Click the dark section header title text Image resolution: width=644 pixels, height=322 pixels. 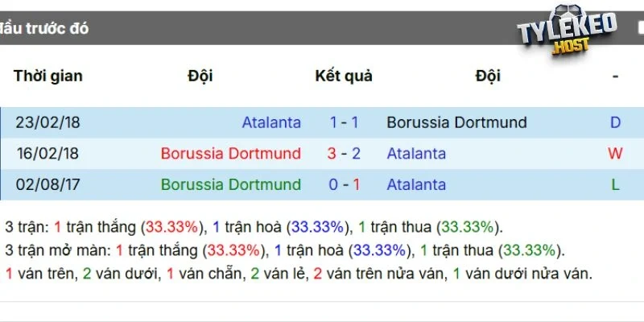click(x=44, y=28)
